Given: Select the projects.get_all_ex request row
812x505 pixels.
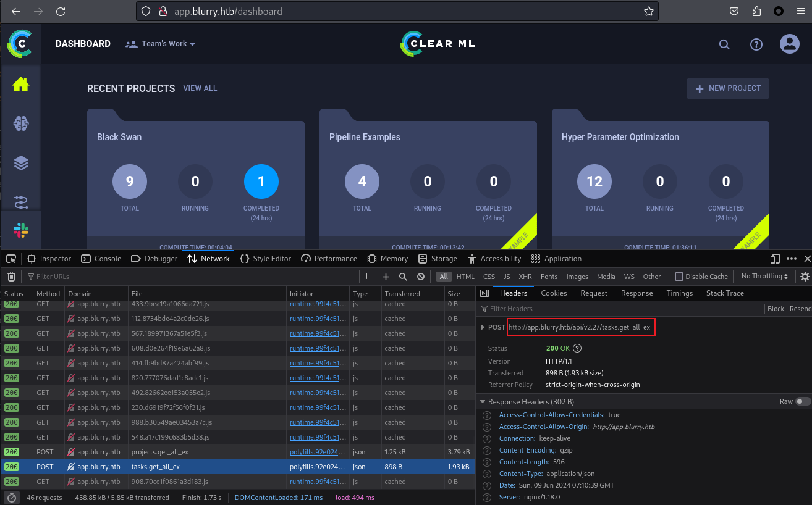Looking at the screenshot, I should [238, 452].
